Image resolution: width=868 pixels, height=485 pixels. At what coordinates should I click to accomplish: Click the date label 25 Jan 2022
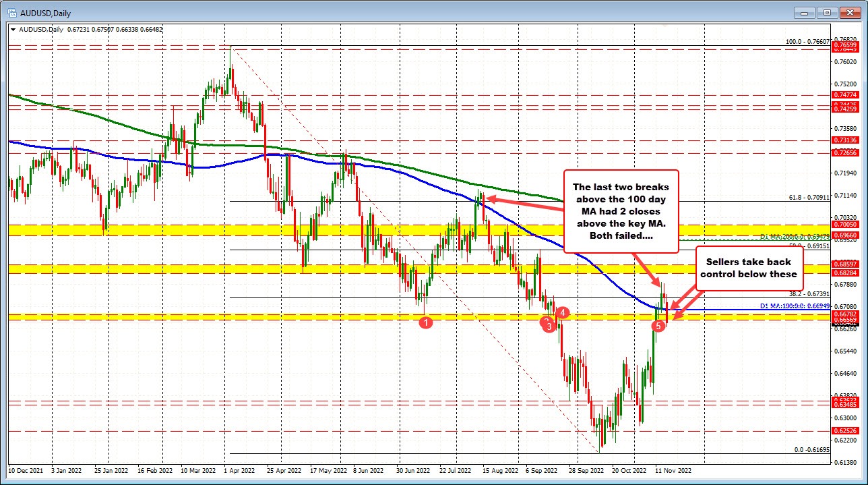tap(111, 469)
